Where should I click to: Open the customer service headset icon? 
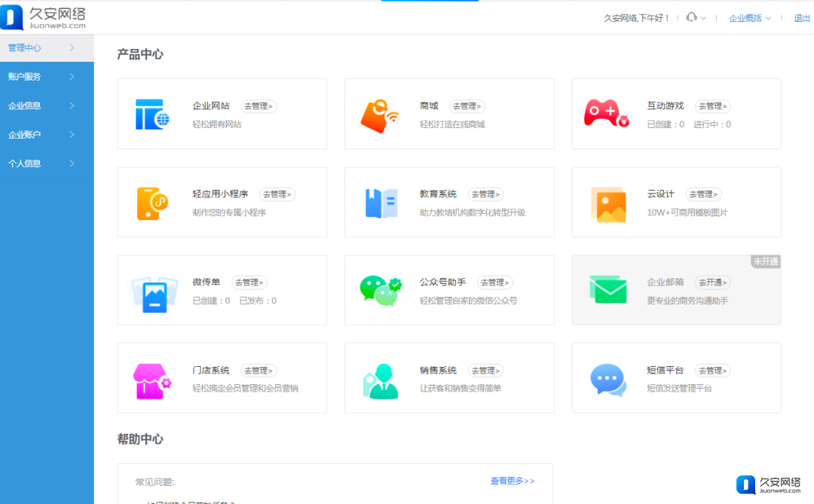click(x=691, y=17)
